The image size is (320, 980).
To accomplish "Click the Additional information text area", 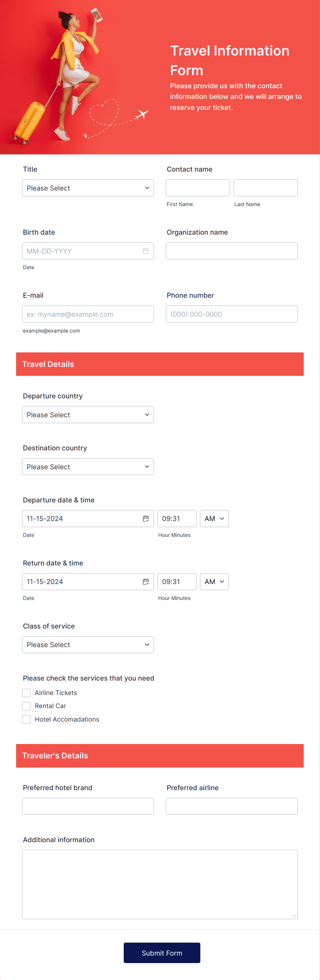I will click(160, 882).
